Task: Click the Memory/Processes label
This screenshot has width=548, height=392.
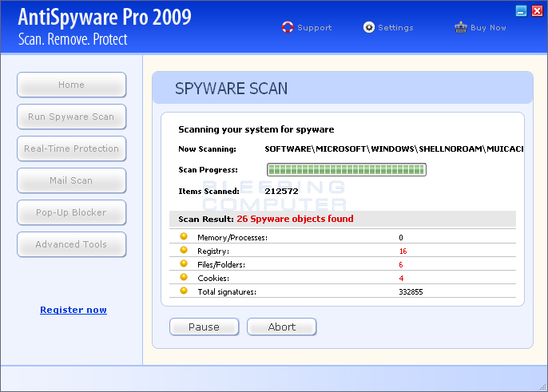Action: (x=232, y=238)
